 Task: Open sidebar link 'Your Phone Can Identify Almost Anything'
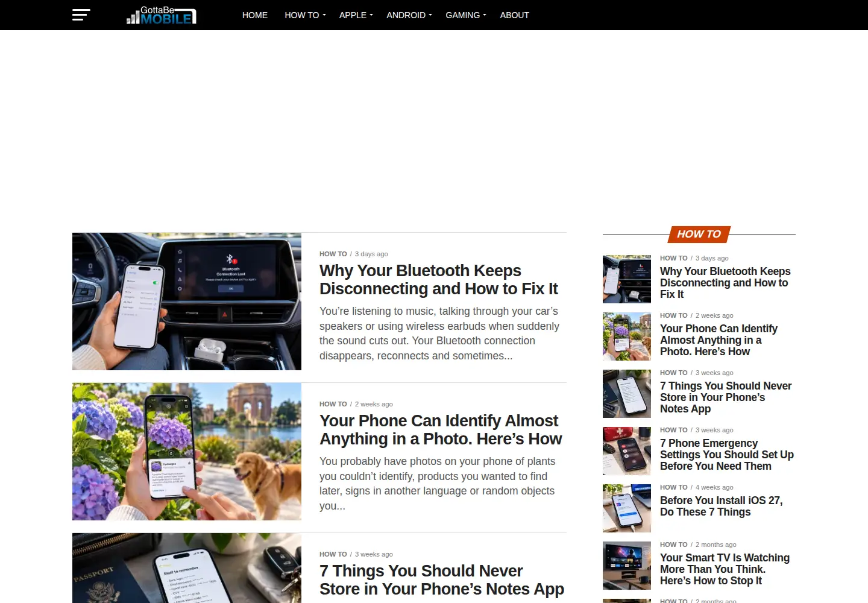click(719, 340)
